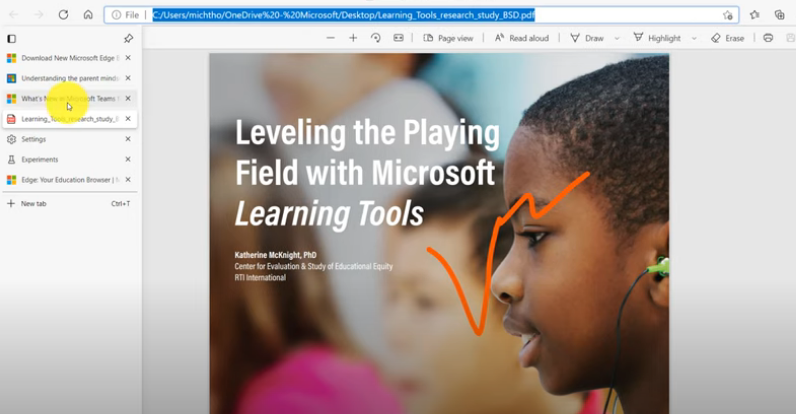
Task: Click author name Katherine McKnight, PhD
Action: 276,255
